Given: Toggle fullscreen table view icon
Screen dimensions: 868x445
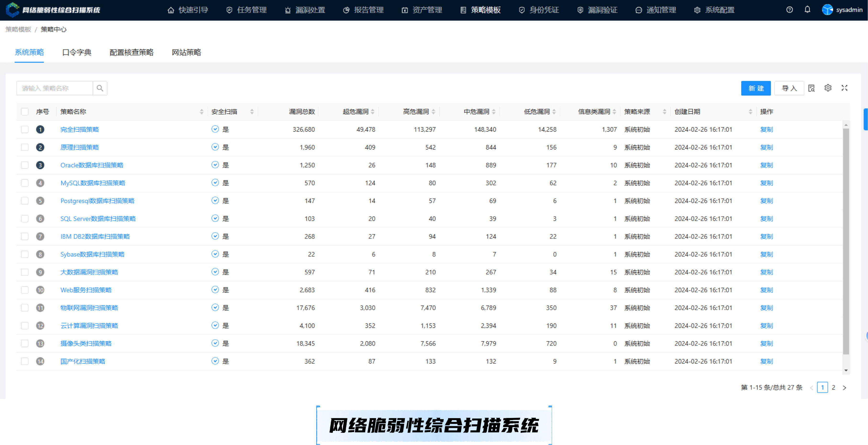Looking at the screenshot, I should tap(844, 88).
